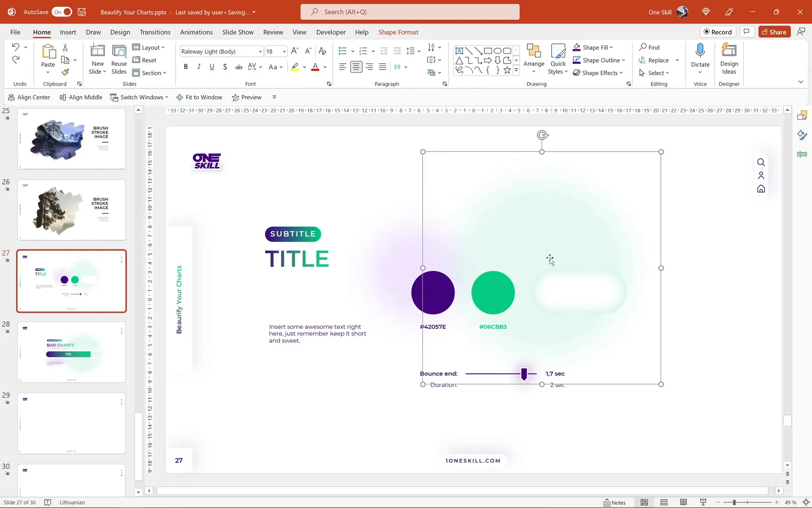Click the Undo arrow icon

pos(16,47)
